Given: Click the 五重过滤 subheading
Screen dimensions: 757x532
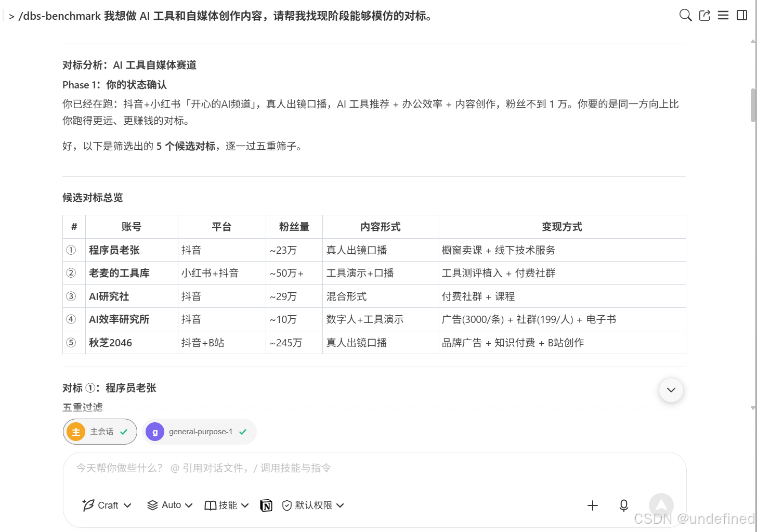Looking at the screenshot, I should [83, 407].
